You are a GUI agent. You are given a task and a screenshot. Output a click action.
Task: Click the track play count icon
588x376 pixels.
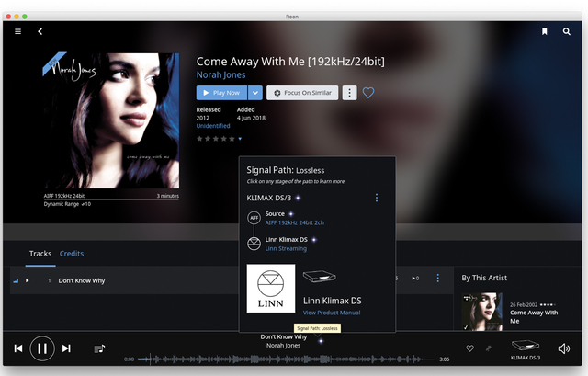(x=415, y=278)
